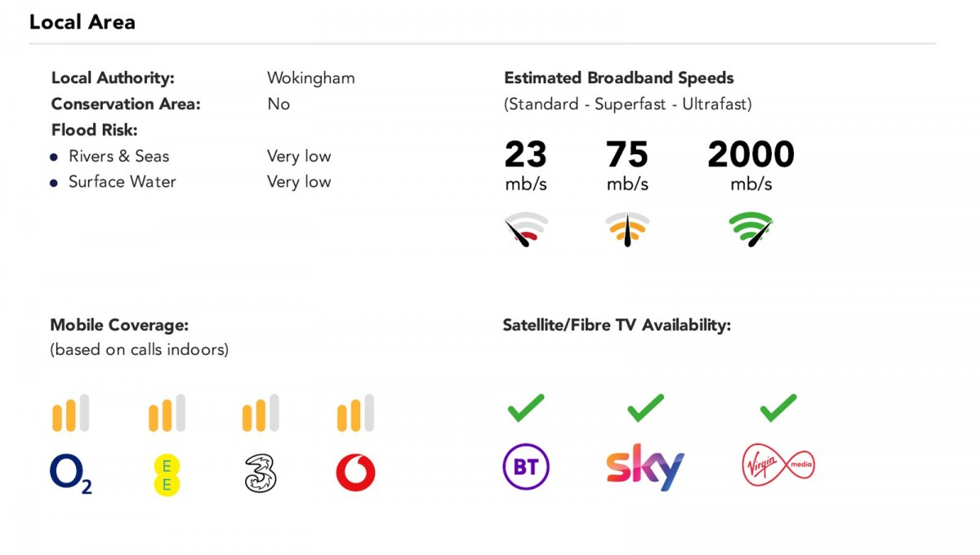Image resolution: width=980 pixels, height=555 pixels.
Task: Click the BT purple logo
Action: pos(526,467)
